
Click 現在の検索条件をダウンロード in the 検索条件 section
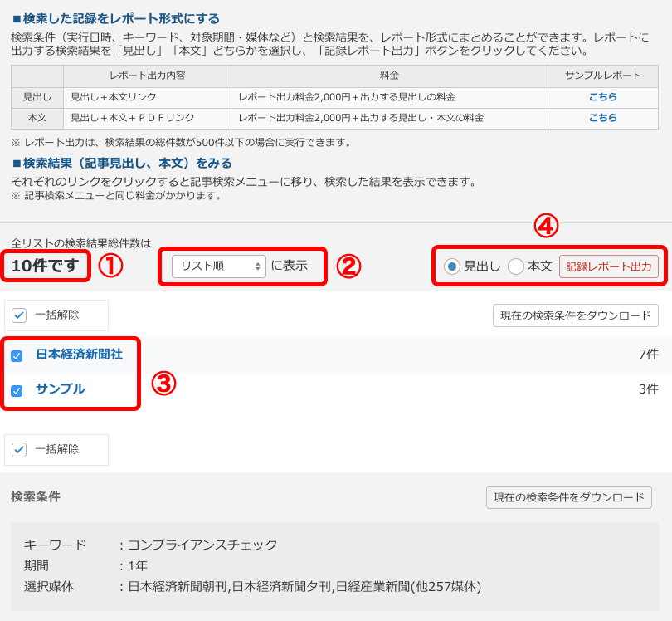click(568, 497)
